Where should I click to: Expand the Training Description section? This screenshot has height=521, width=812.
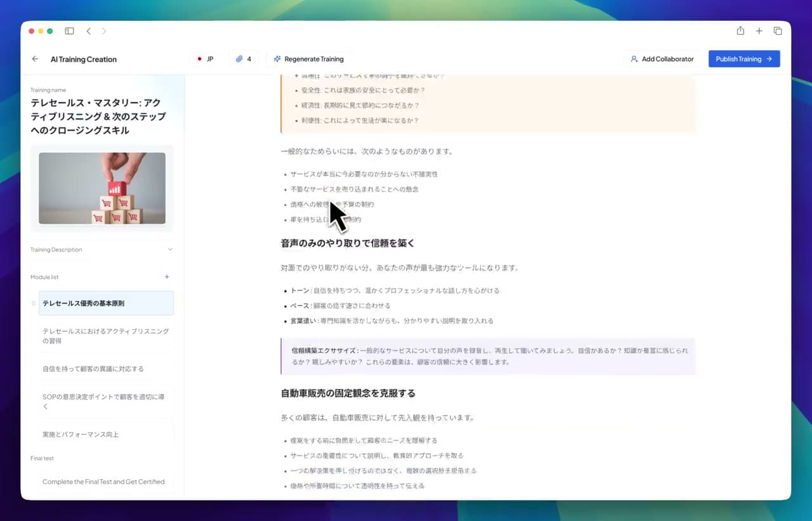tap(101, 250)
